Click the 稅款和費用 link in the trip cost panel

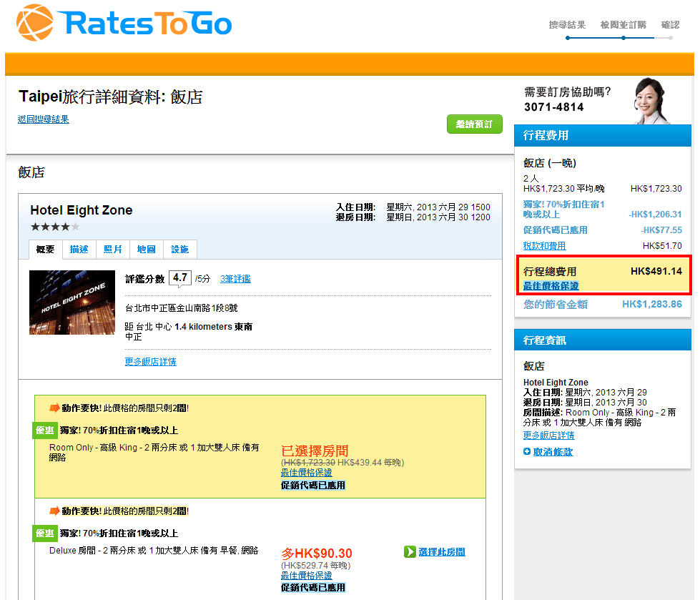pyautogui.click(x=544, y=246)
